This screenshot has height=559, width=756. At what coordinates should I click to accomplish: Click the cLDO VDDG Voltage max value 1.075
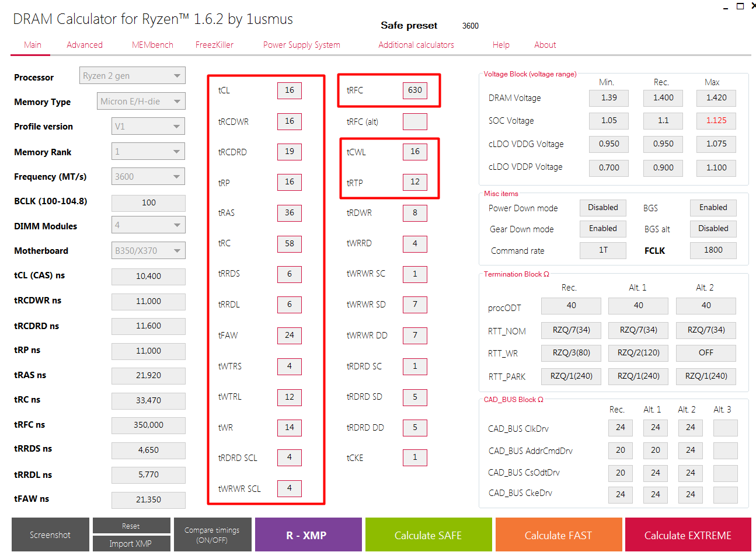[x=716, y=144]
